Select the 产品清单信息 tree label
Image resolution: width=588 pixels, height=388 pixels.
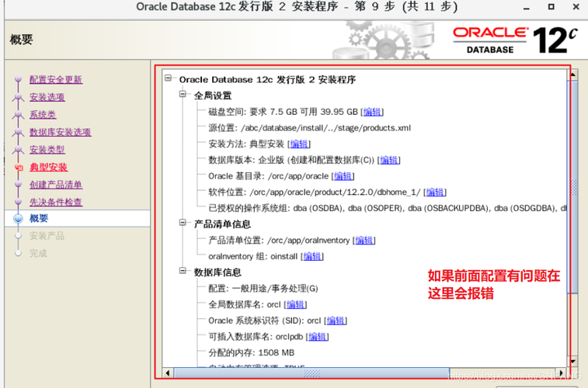pos(222,224)
